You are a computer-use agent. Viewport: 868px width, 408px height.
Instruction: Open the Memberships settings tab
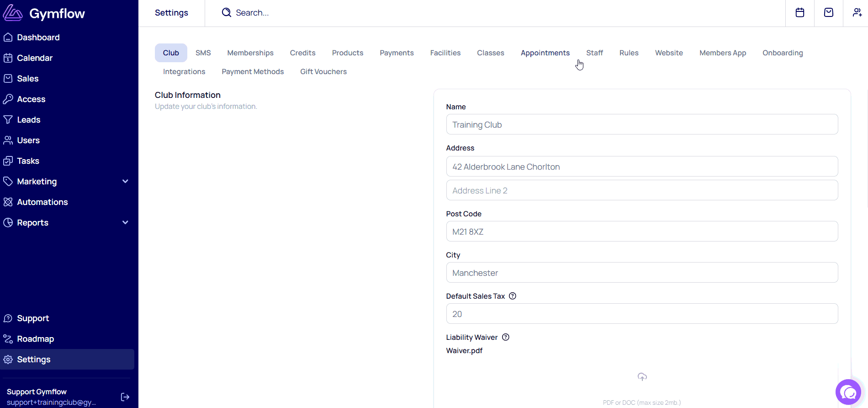tap(250, 53)
